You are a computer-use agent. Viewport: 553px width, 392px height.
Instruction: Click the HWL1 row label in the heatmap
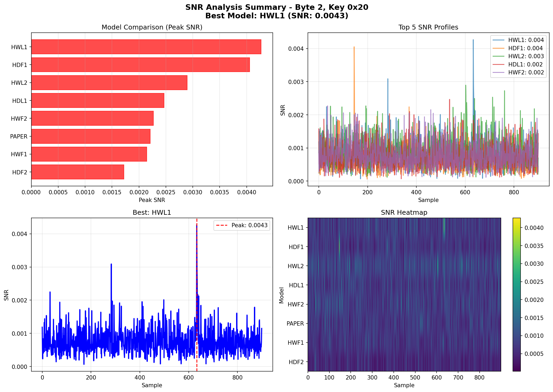point(295,227)
